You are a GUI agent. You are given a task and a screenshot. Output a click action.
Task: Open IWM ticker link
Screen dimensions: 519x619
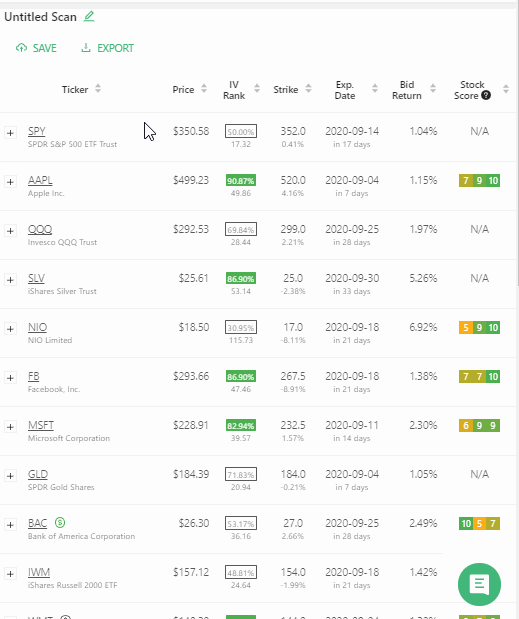coord(39,572)
